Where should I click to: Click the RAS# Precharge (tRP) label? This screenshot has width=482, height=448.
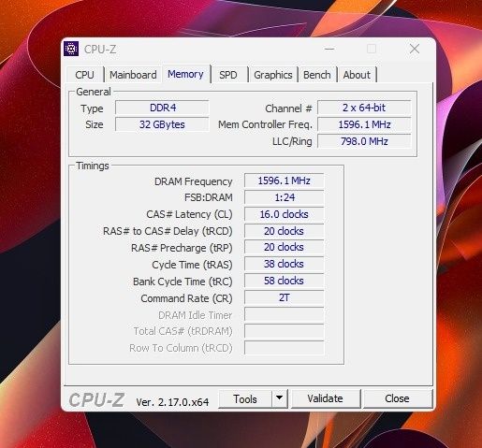pos(182,248)
